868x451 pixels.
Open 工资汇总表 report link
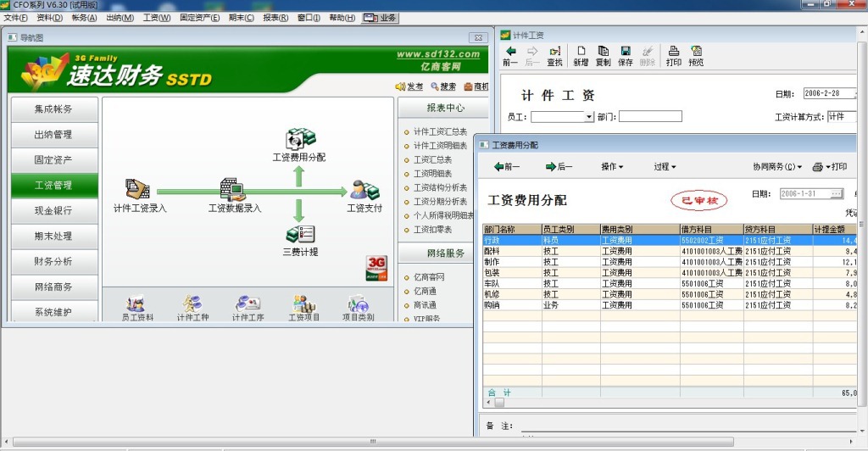(x=432, y=159)
